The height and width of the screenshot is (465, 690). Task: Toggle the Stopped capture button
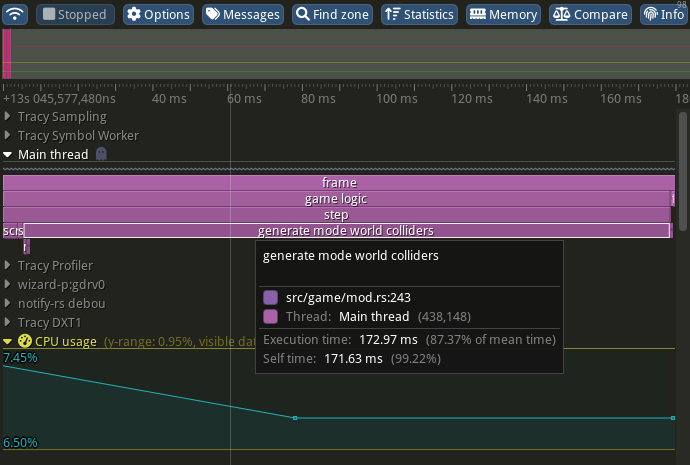coord(75,14)
